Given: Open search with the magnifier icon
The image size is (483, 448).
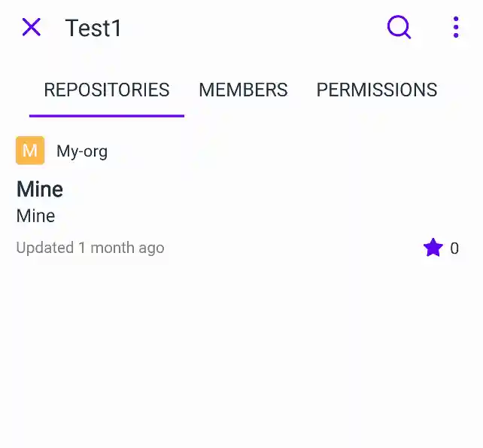Looking at the screenshot, I should click(x=399, y=28).
